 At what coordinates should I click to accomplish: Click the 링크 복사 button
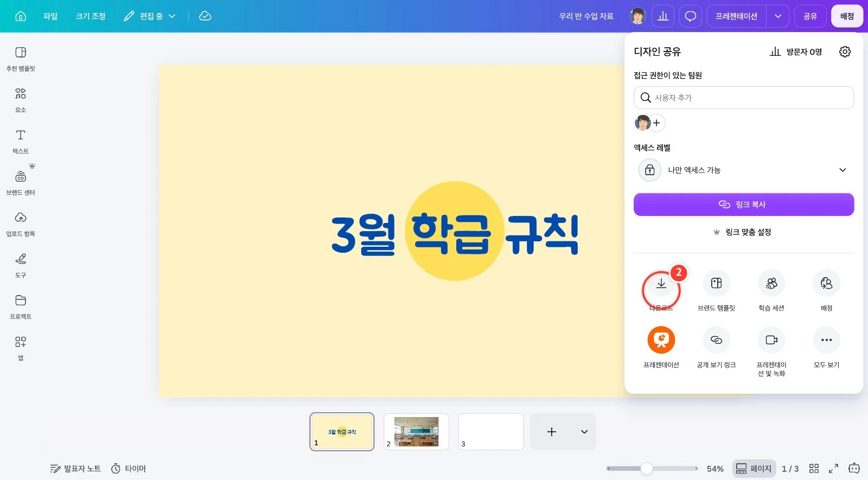(x=744, y=204)
